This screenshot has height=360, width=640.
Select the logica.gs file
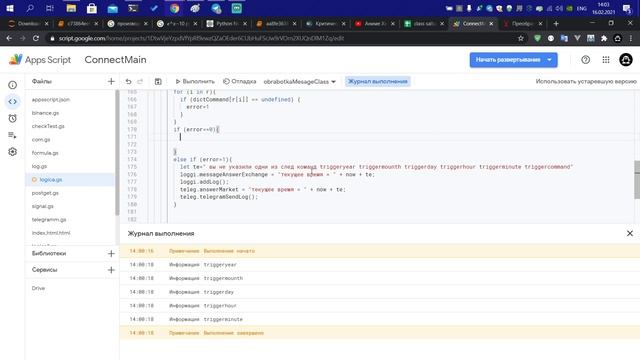70,180
